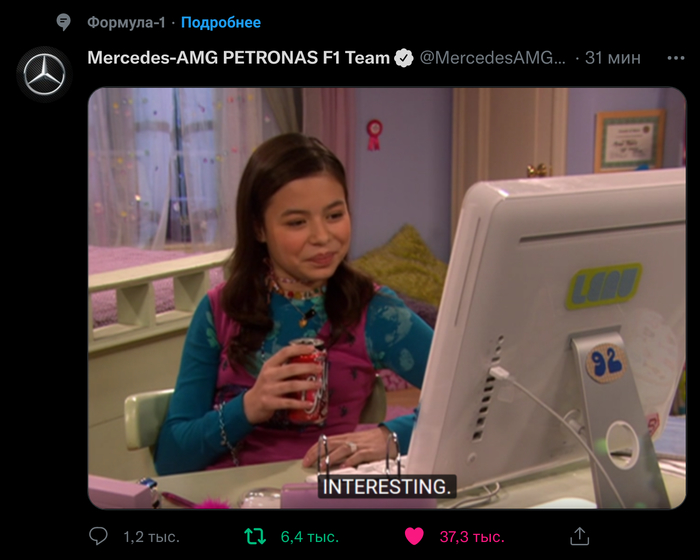View retweets via the 6,4 тыс. count
This screenshot has width=700, height=560.
(309, 536)
